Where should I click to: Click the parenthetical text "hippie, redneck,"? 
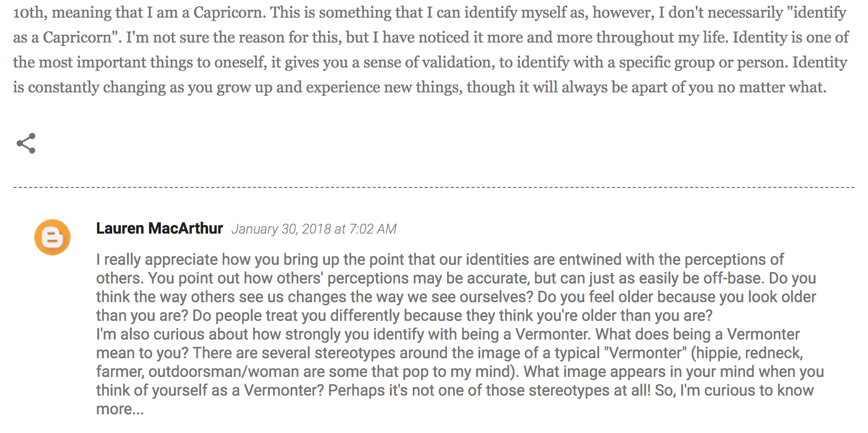[x=747, y=353]
